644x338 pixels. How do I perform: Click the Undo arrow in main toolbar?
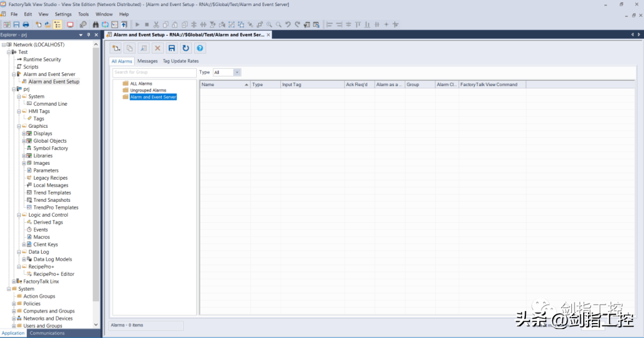coord(288,24)
